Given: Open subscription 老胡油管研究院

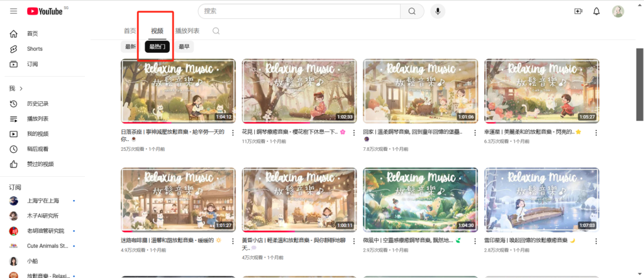Looking at the screenshot, I should point(45,231).
